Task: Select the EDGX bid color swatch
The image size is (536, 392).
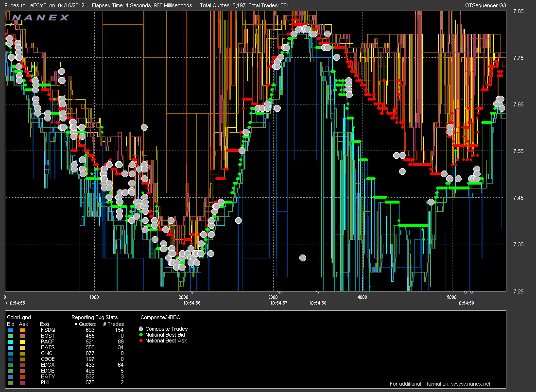Action: pos(11,365)
